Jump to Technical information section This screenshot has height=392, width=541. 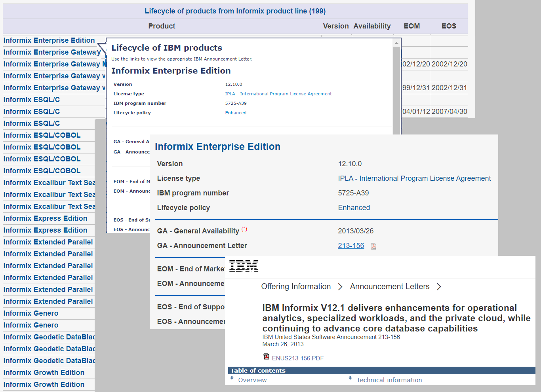pos(389,380)
